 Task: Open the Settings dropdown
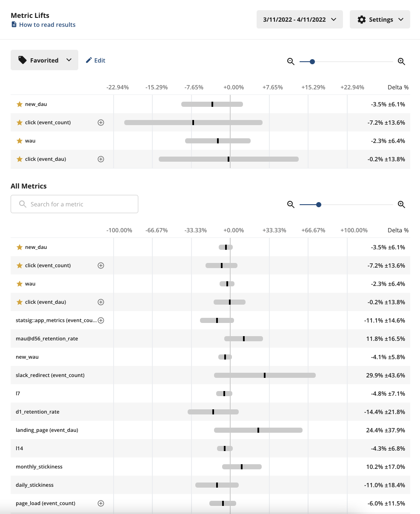coord(380,20)
